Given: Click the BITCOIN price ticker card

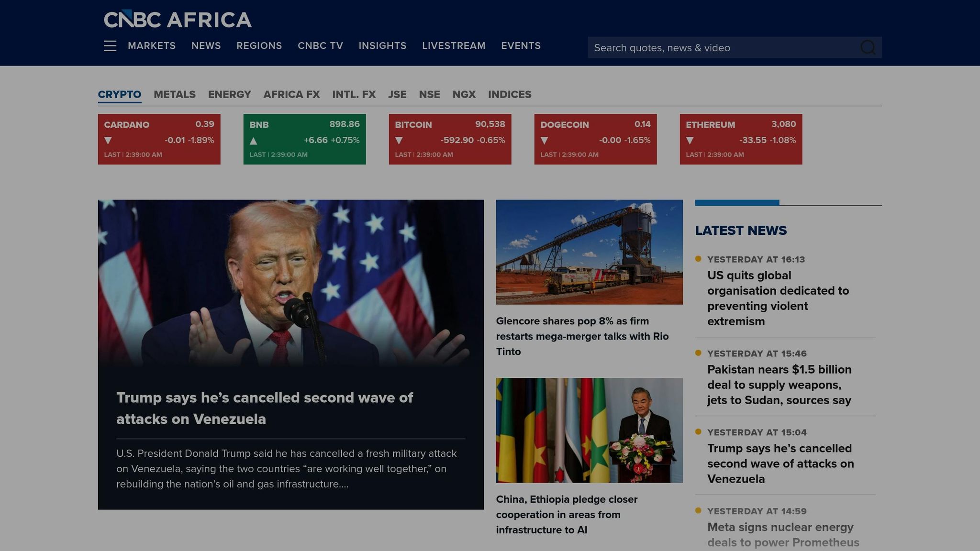Looking at the screenshot, I should point(449,139).
